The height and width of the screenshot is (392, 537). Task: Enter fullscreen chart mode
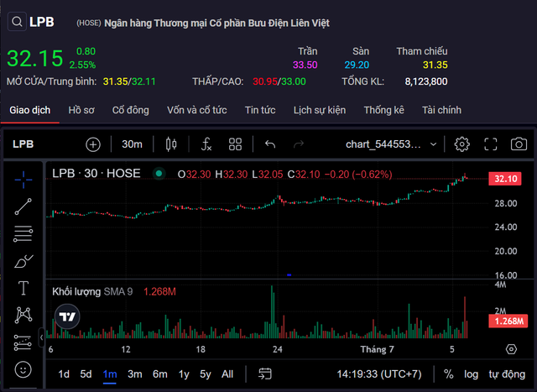tap(492, 144)
